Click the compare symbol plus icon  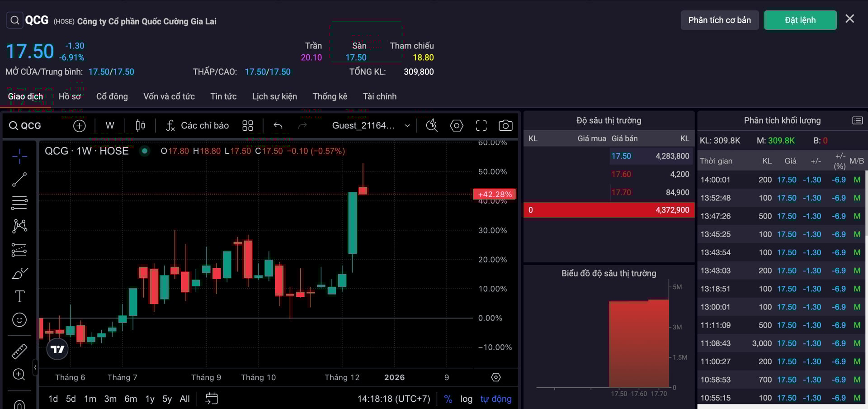click(79, 126)
